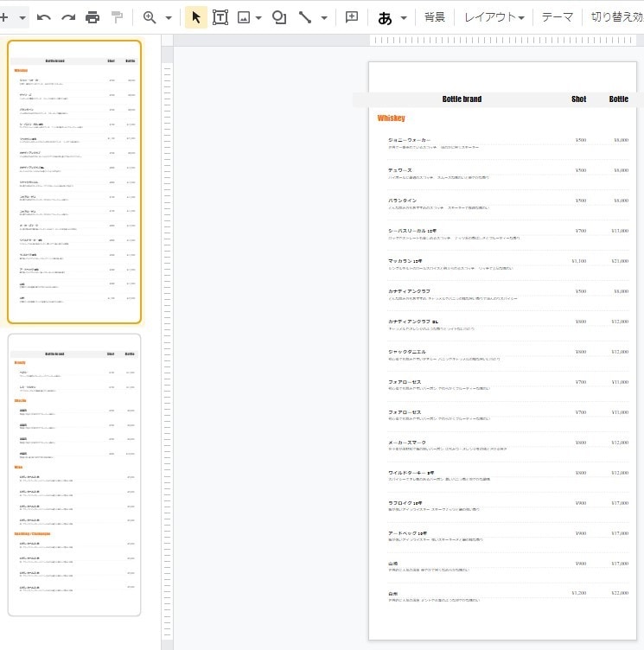Click the マッカラン 12年 item name

point(405,261)
